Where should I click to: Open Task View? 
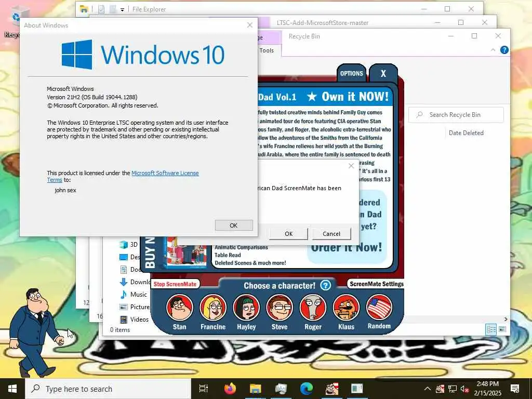(x=203, y=389)
